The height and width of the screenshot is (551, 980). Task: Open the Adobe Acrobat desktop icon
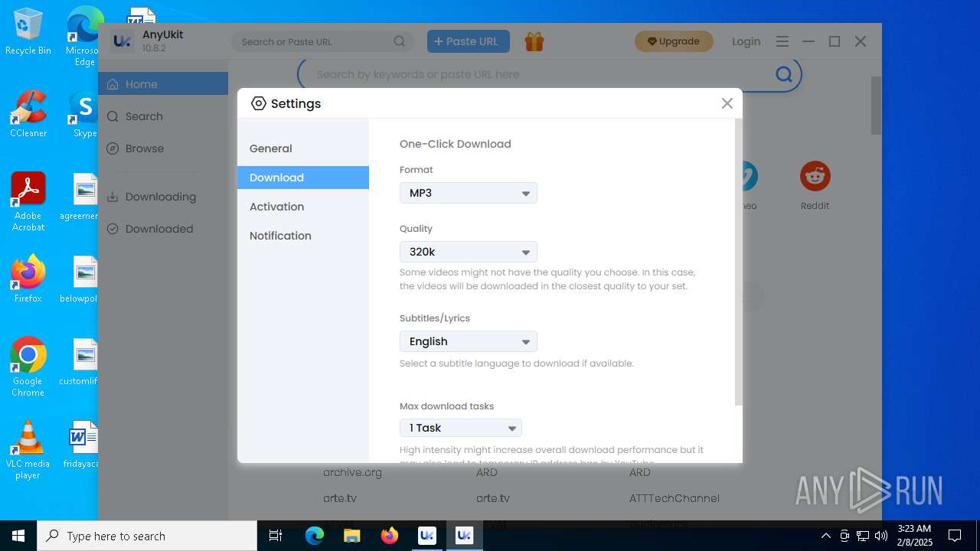(28, 202)
